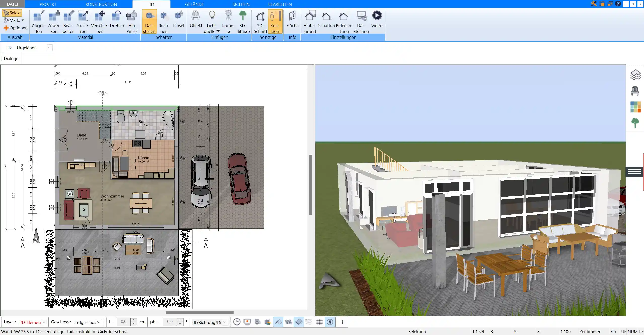Toggle Kollision mode off

click(x=275, y=22)
